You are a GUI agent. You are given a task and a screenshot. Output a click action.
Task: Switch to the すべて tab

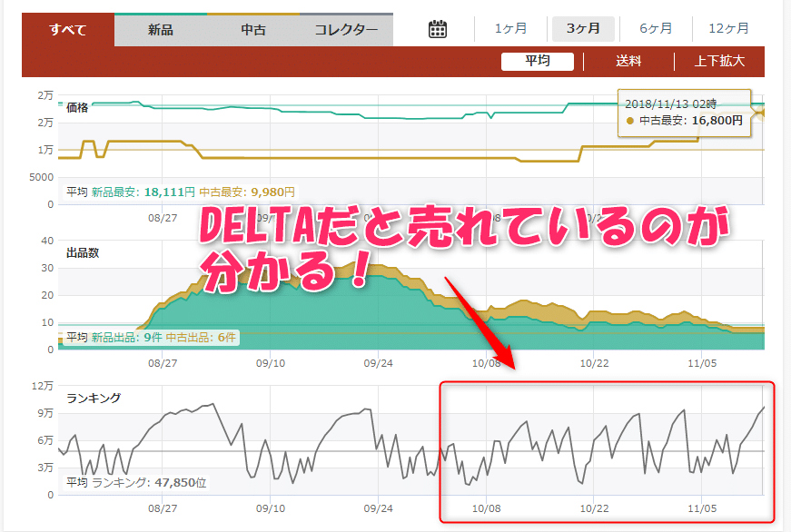tap(68, 30)
